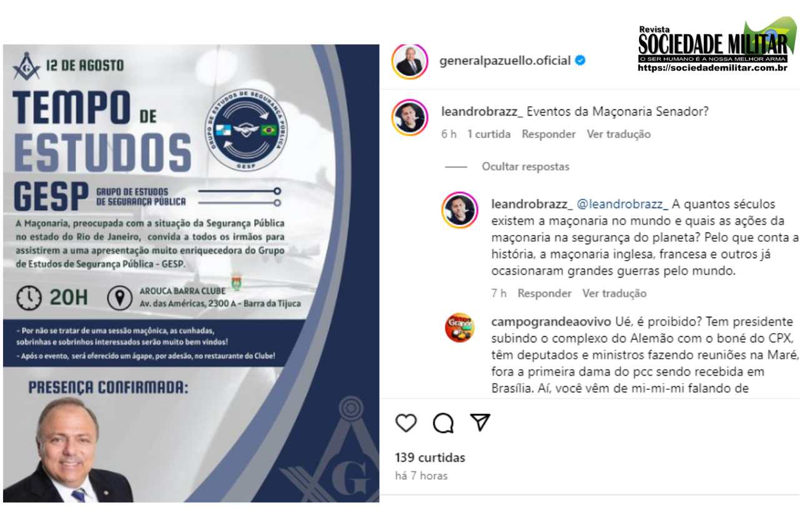The image size is (812, 508).
Task: Reply to the 'Eventos da Maçonaria Senador?' comment
Action: (x=548, y=134)
